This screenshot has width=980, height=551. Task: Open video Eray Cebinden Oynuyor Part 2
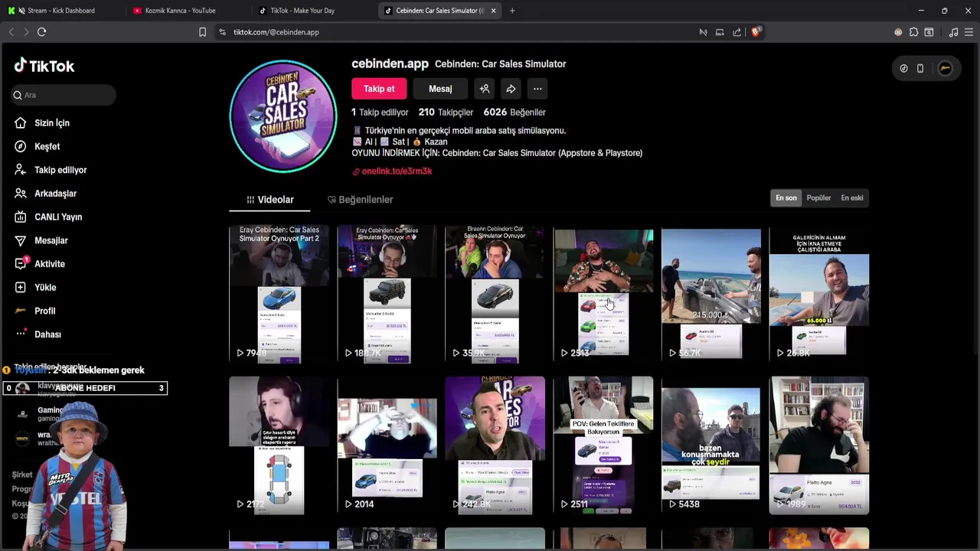pyautogui.click(x=279, y=294)
